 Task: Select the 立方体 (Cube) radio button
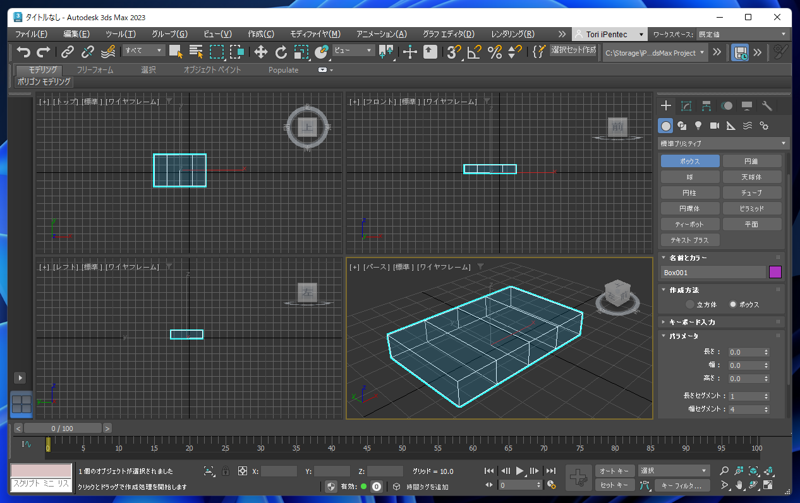coord(690,304)
